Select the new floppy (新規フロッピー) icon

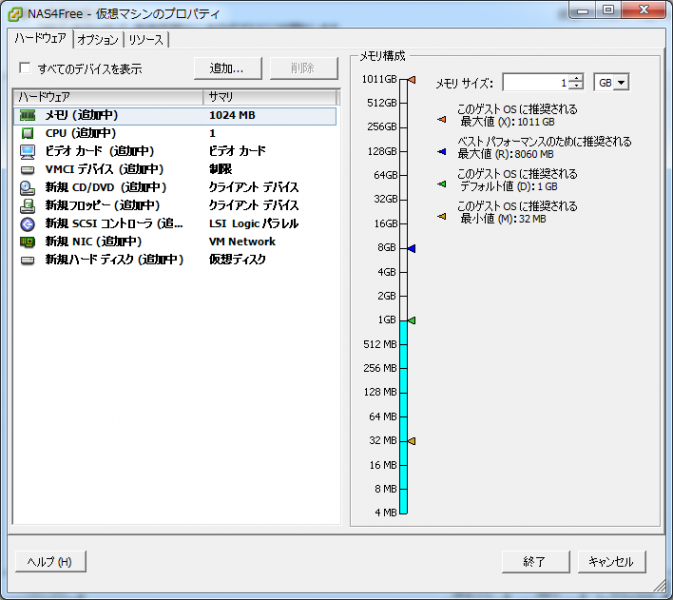click(27, 206)
